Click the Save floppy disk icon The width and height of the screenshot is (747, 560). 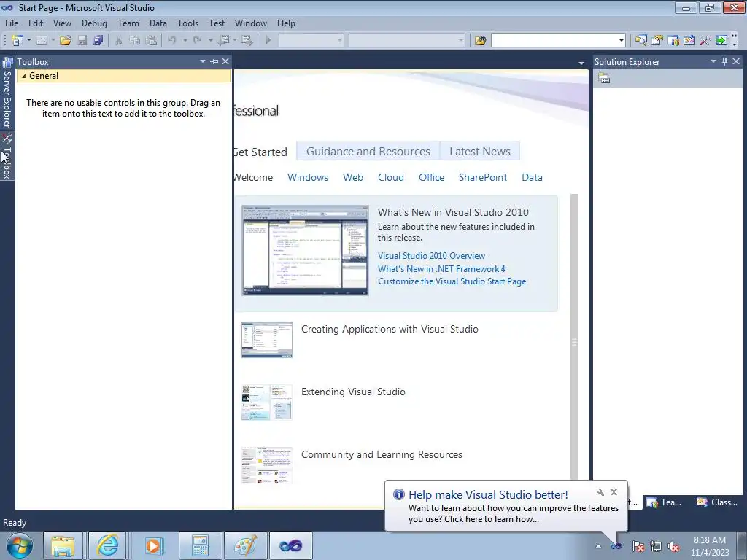(x=82, y=41)
